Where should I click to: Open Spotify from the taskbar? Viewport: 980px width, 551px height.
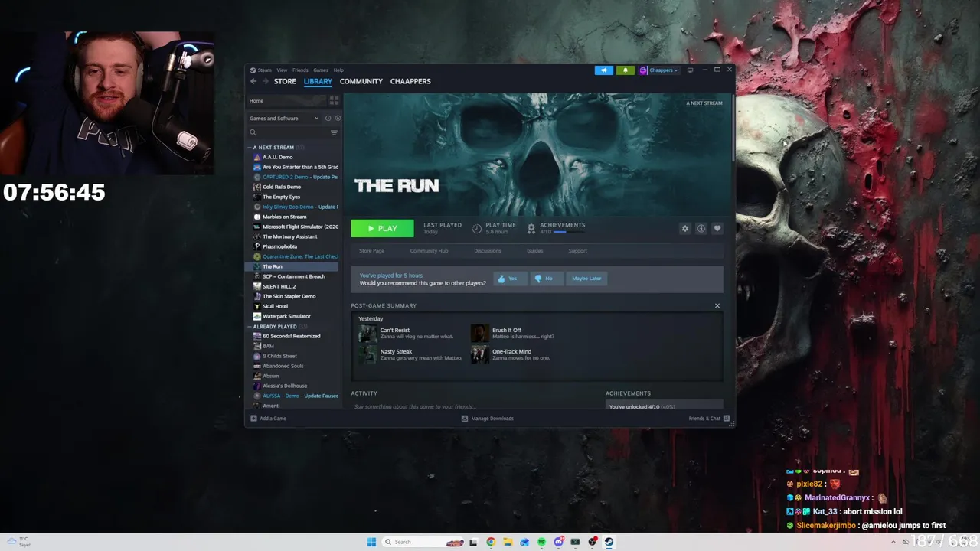coord(541,542)
